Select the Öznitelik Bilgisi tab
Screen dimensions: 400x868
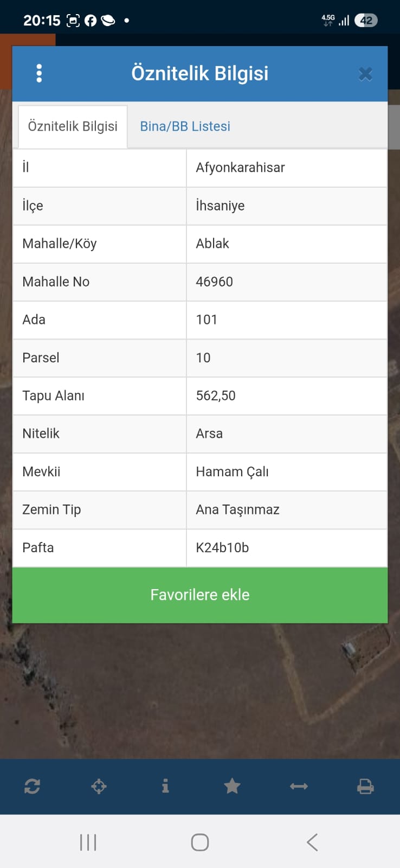(73, 126)
